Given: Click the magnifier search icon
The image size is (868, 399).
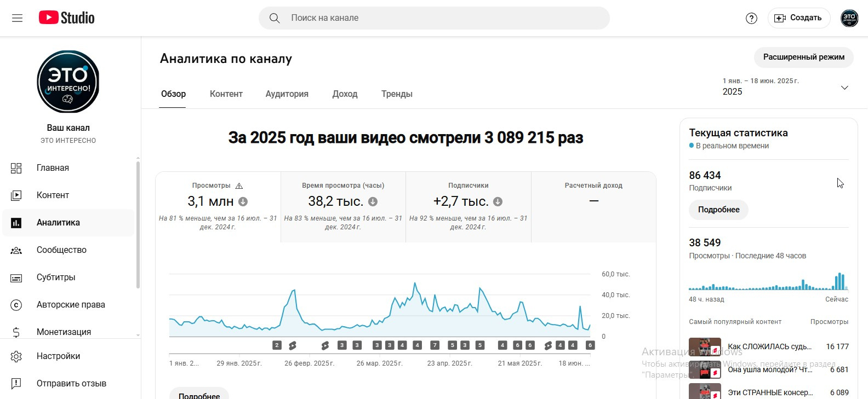Looking at the screenshot, I should (x=275, y=18).
